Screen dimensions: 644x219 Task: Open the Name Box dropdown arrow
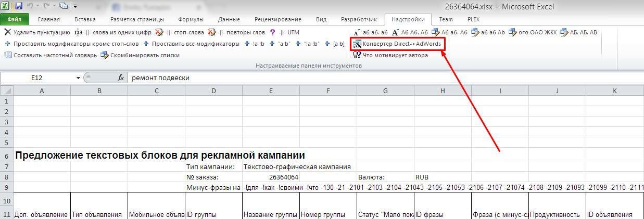pyautogui.click(x=79, y=78)
